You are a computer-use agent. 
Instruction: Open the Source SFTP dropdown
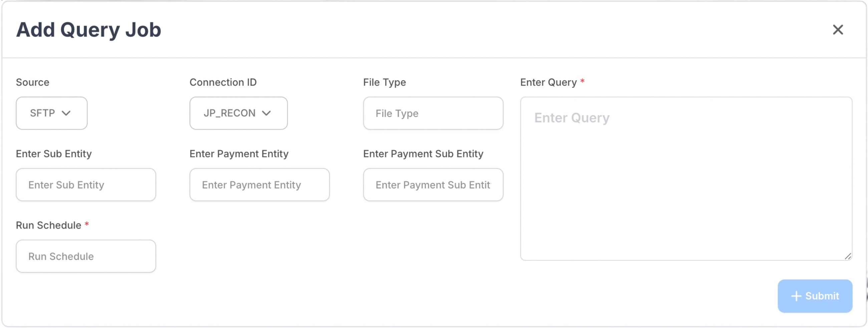[51, 113]
